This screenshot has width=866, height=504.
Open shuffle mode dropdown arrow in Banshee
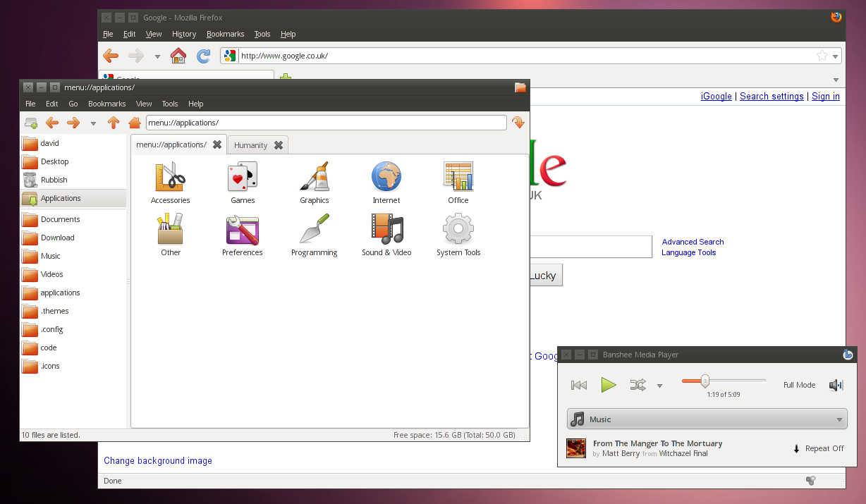659,386
